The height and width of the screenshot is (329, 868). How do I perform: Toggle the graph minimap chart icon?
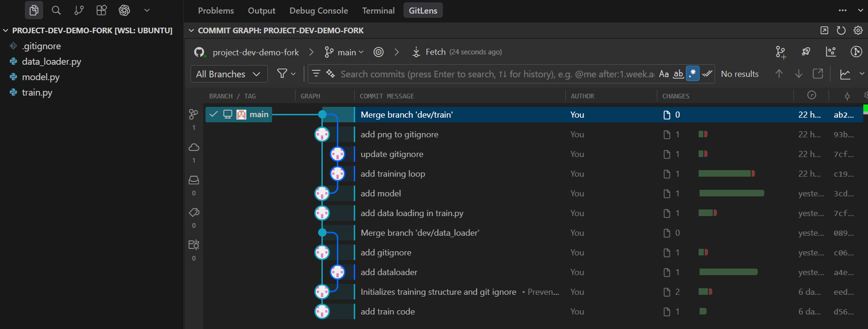click(x=845, y=74)
